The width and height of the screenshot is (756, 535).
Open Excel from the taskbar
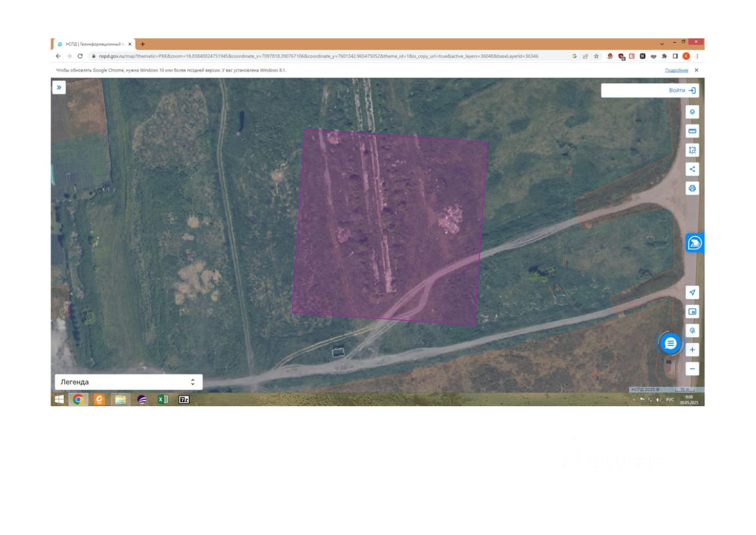point(162,399)
